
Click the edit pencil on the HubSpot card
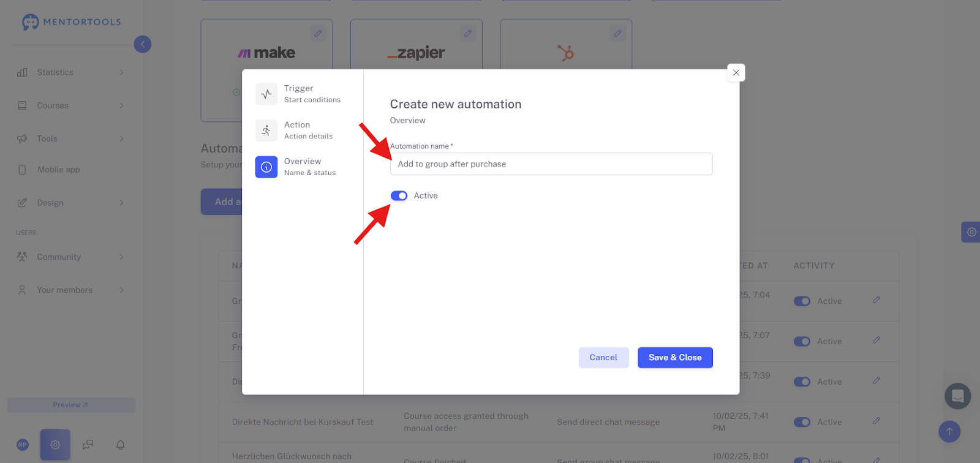[x=617, y=34]
